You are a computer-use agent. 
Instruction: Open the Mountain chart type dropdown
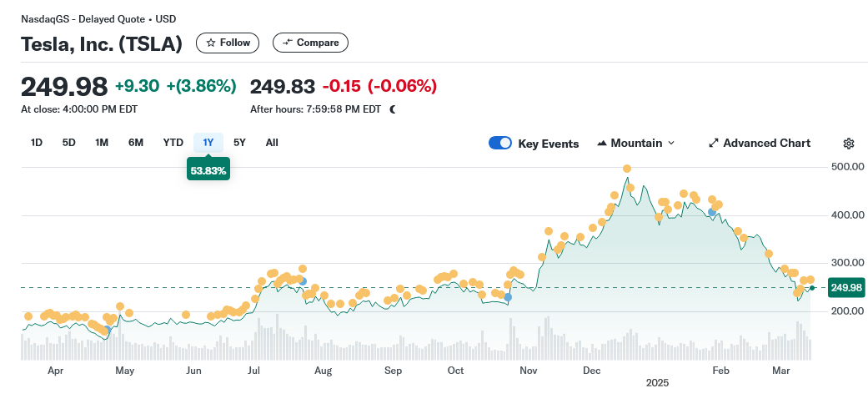[x=636, y=143]
